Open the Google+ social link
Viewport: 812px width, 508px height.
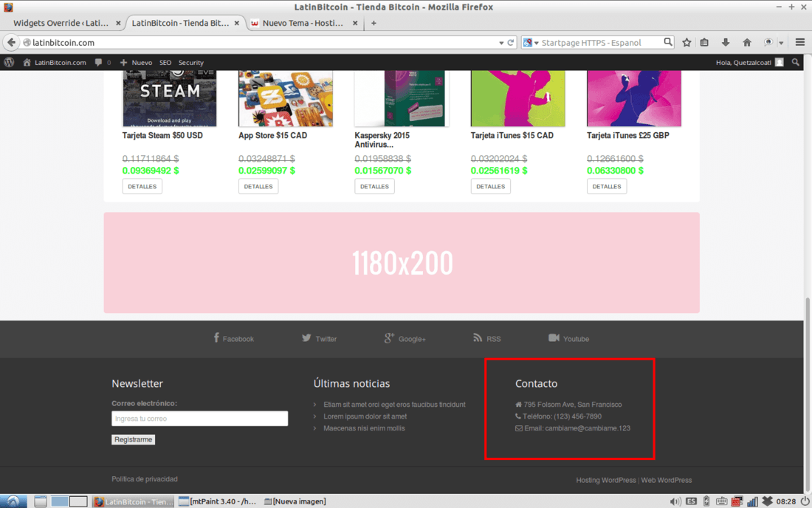pyautogui.click(x=405, y=339)
